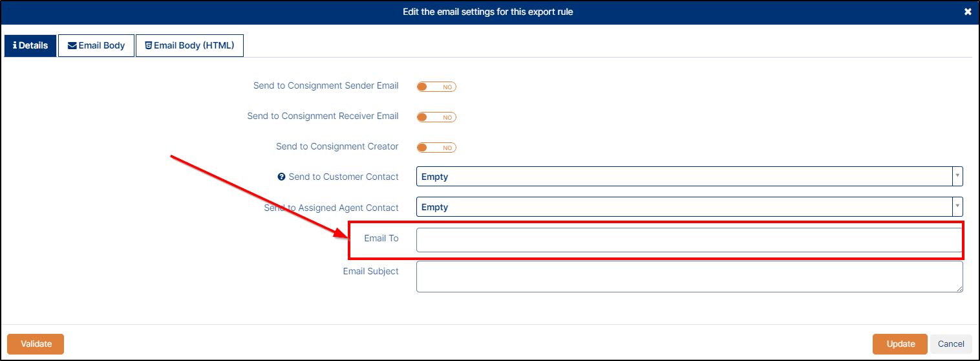Cancel the email settings changes
The width and height of the screenshot is (980, 361).
click(951, 344)
